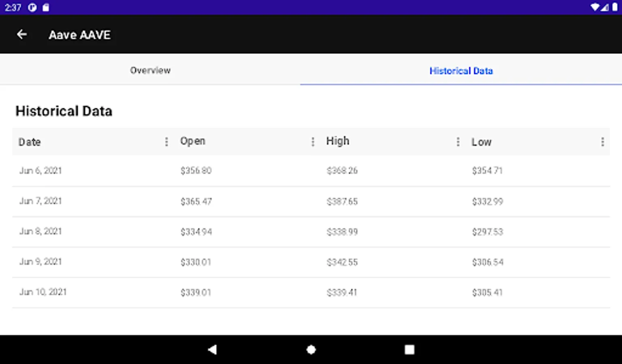Click the low price $297.53

488,232
